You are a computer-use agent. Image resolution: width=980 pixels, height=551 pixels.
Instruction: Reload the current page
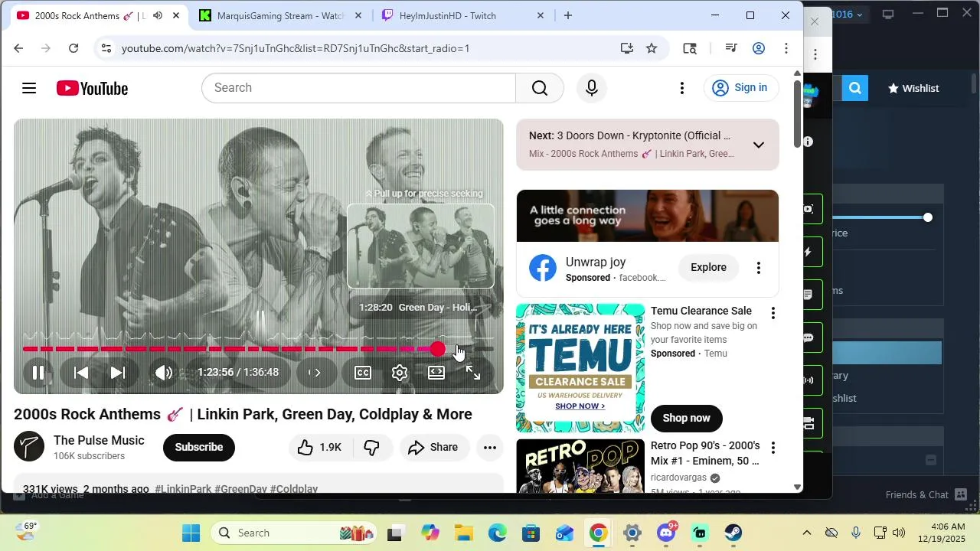(73, 48)
